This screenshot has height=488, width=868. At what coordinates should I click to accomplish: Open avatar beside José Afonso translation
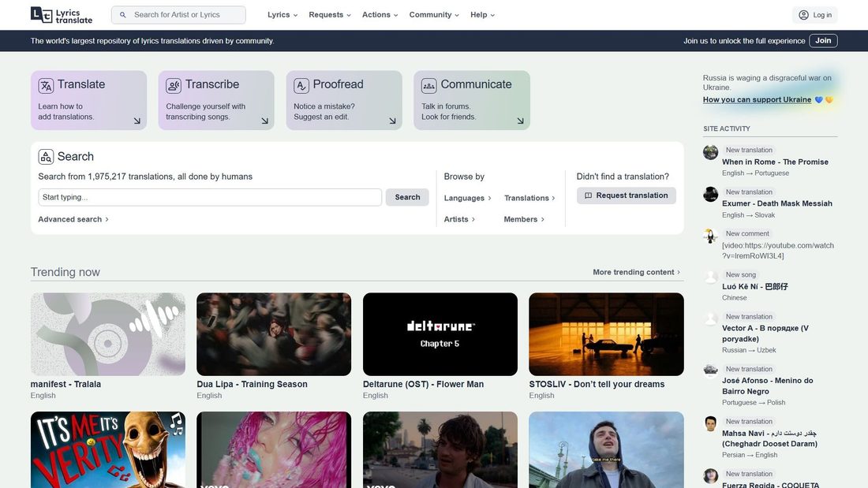pyautogui.click(x=711, y=371)
